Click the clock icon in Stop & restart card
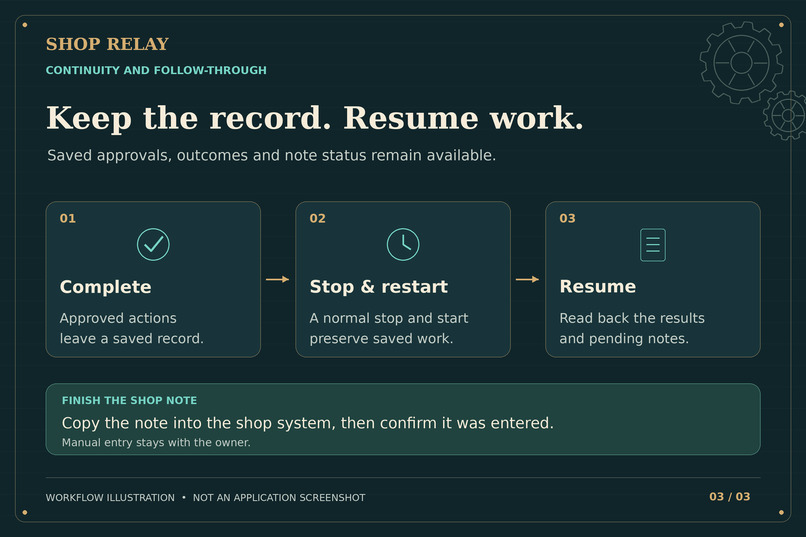Screen dimensions: 806x537 click(x=403, y=245)
